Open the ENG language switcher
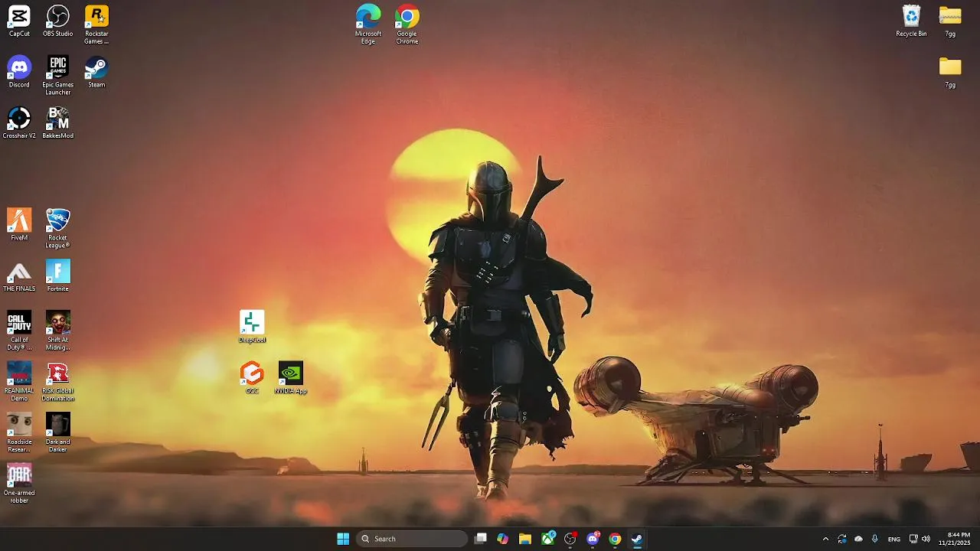980x551 pixels. (893, 539)
